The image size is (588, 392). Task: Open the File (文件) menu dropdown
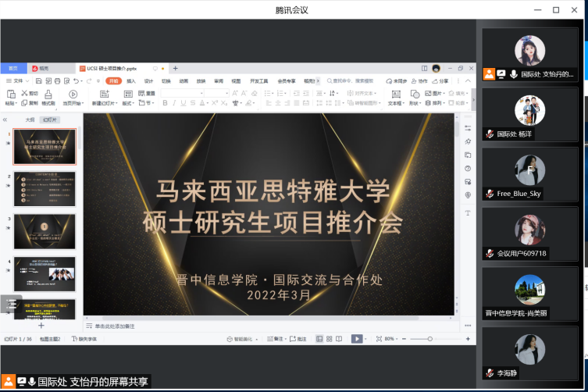tap(17, 80)
